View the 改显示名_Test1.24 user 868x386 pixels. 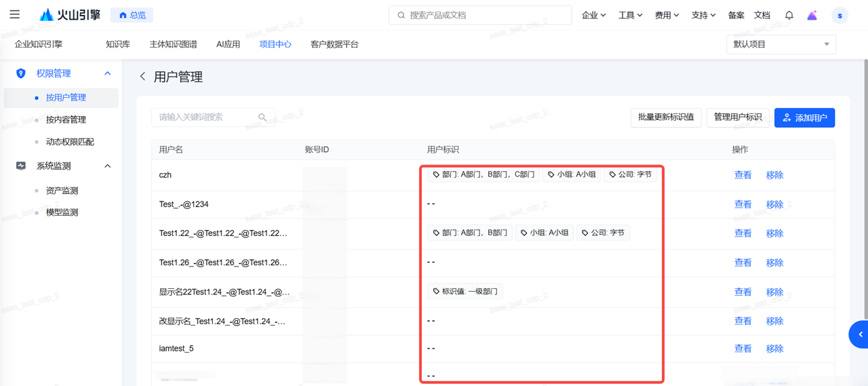tap(743, 321)
